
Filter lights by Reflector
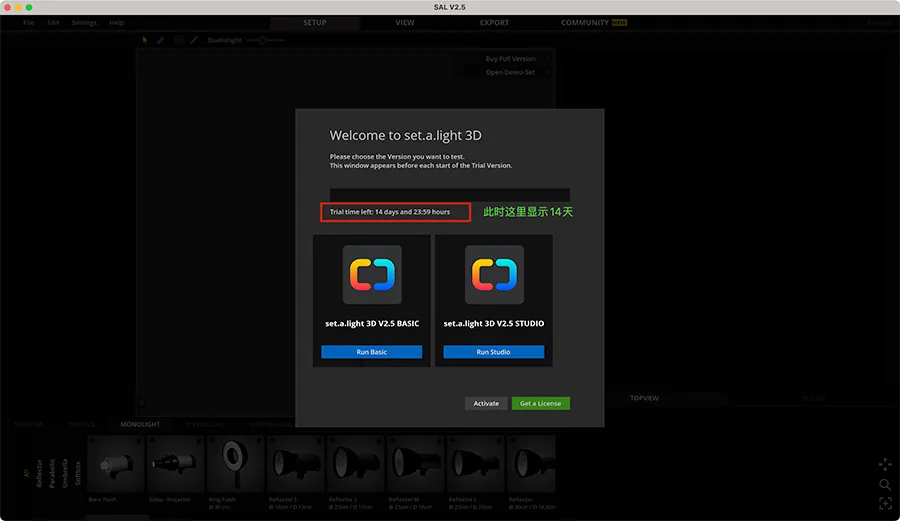point(39,473)
